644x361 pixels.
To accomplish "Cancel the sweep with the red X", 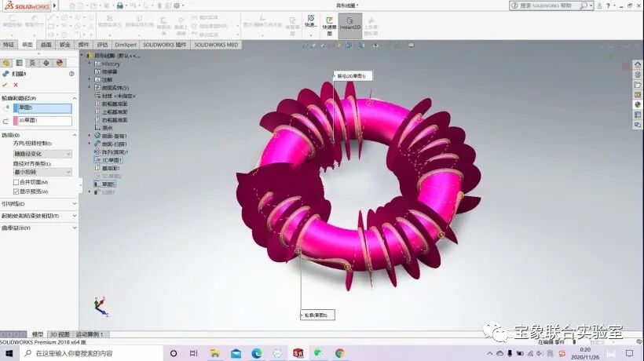I will (16, 85).
